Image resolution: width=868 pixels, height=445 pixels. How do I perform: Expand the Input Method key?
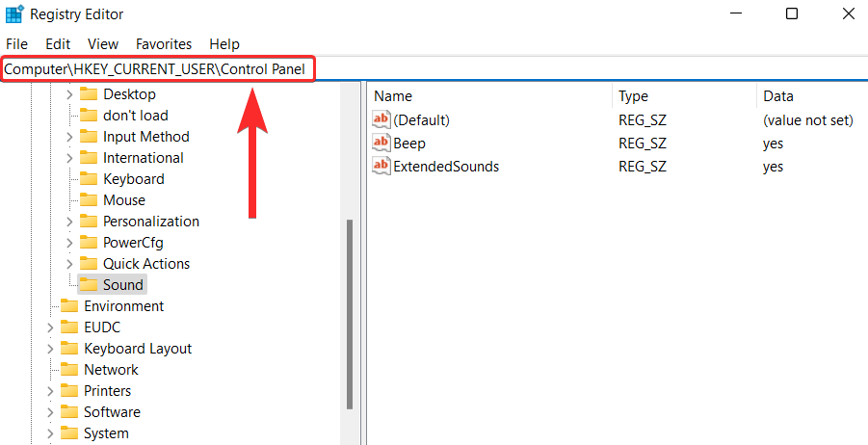pos(69,137)
